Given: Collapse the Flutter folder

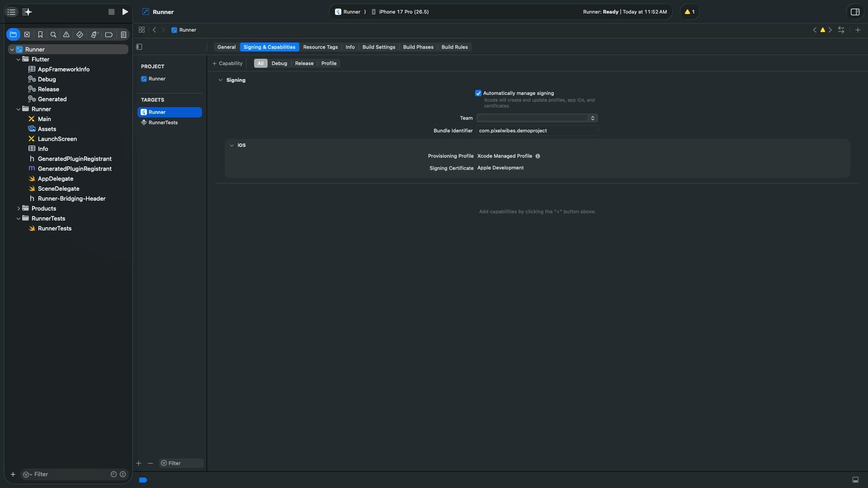Looking at the screenshot, I should (x=18, y=60).
